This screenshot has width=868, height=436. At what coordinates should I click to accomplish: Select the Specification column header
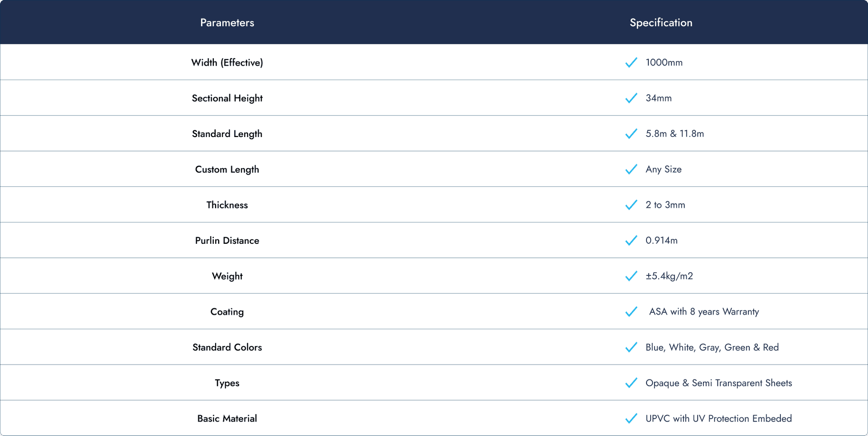661,23
